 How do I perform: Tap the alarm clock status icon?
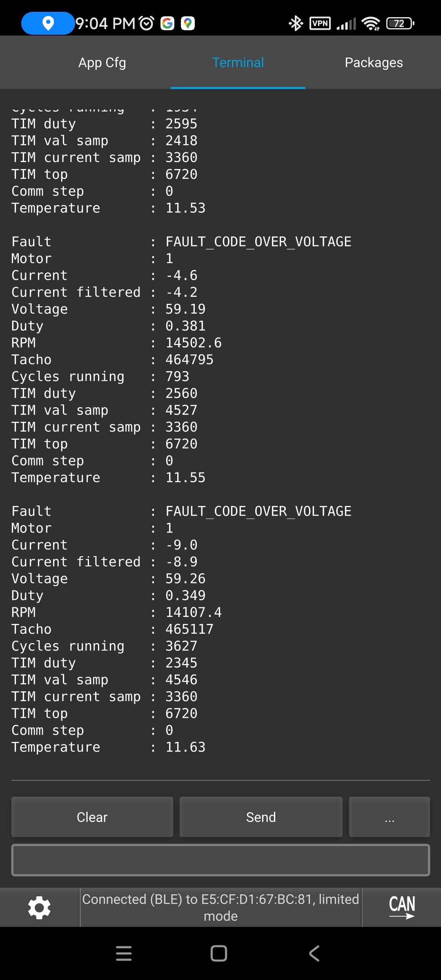point(147,23)
